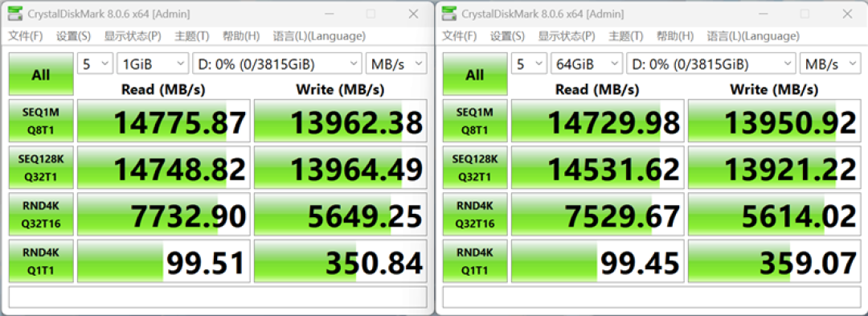Open 文件(F) menu in left window
This screenshot has height=316, width=868.
[x=25, y=36]
